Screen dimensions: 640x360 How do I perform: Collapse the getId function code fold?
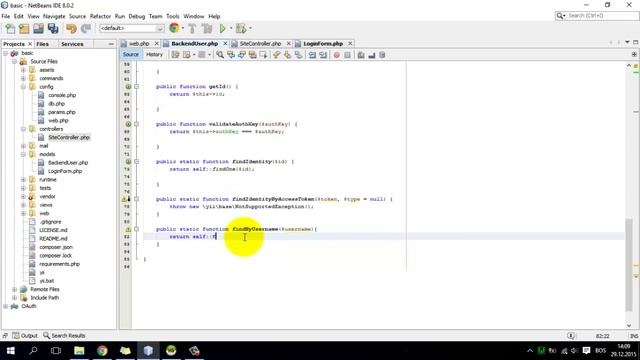[x=136, y=87]
